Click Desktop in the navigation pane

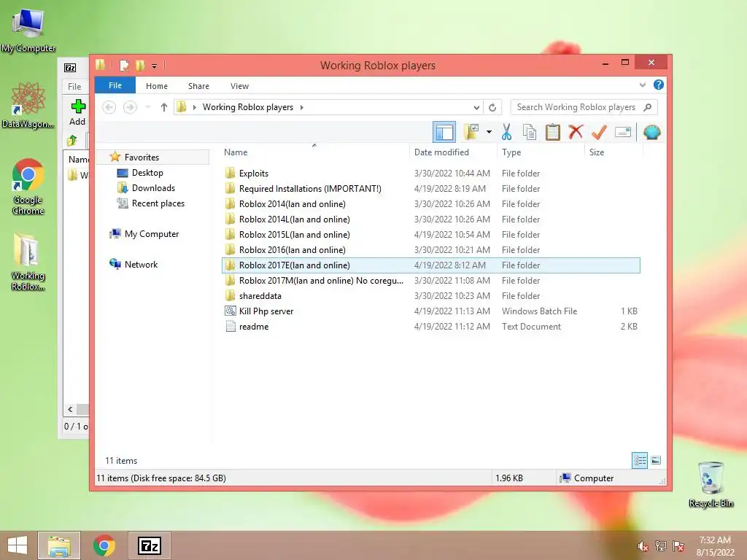pos(147,172)
